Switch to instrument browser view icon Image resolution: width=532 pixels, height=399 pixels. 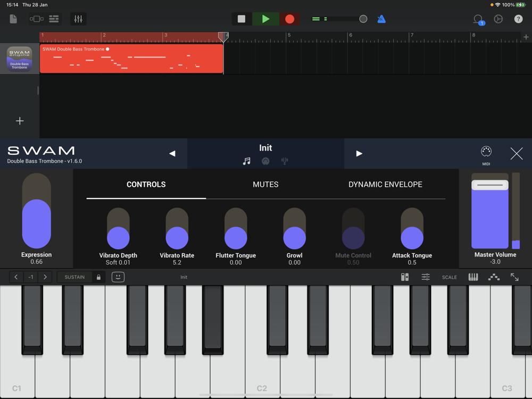37,19
